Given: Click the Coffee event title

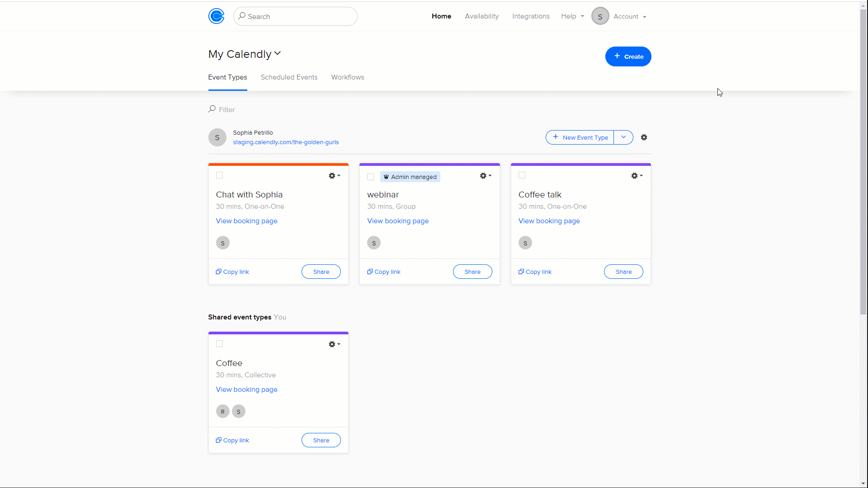Looking at the screenshot, I should 229,363.
